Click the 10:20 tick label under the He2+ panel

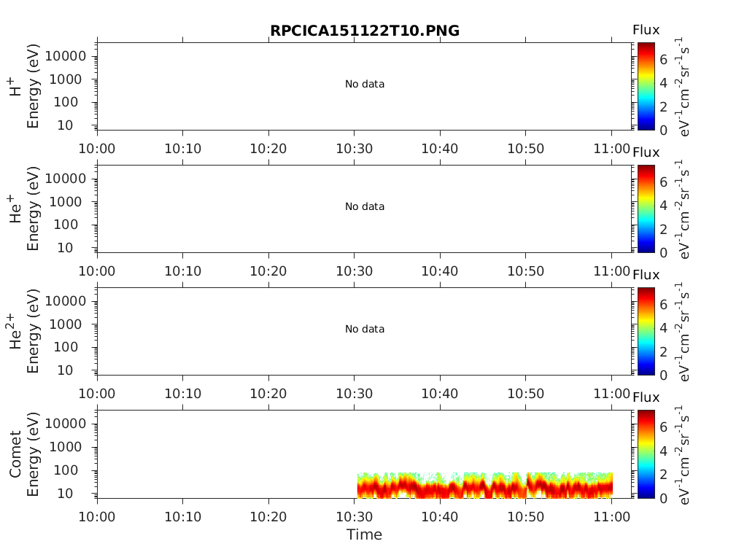pyautogui.click(x=268, y=394)
